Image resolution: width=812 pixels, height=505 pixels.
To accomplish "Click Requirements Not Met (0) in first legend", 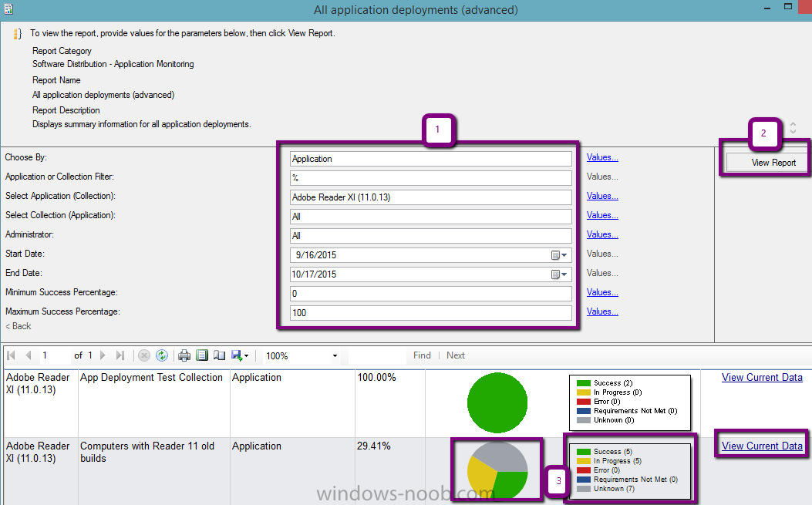I will pos(635,411).
